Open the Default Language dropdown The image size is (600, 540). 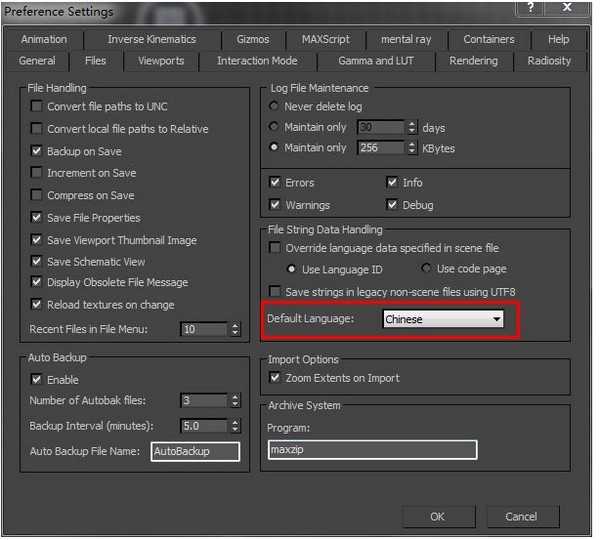[443, 319]
